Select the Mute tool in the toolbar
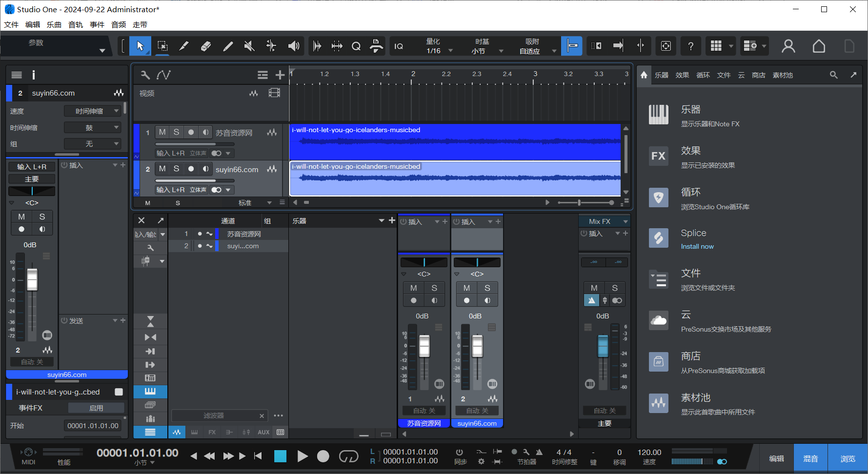This screenshot has height=474, width=868. pyautogui.click(x=249, y=46)
